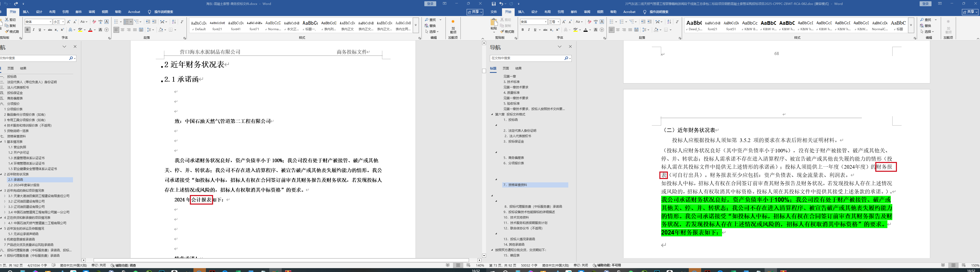Decrease indent in the left Word window
980x272 pixels.
click(x=148, y=22)
